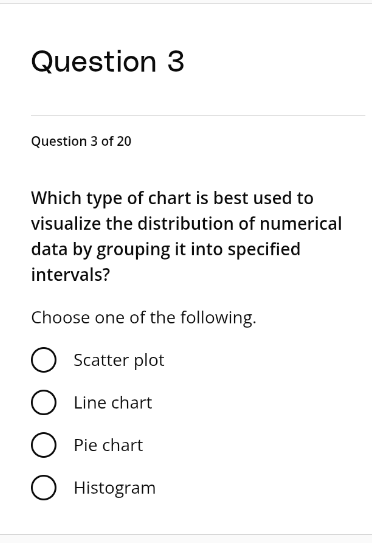Screen dimensions: 372x543
Task: Click the word 'numerical' in the question text
Action: click(x=301, y=224)
